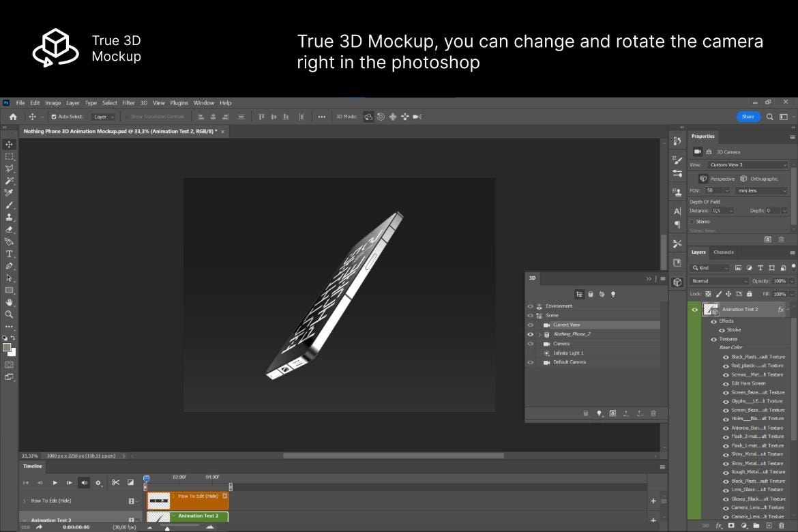Toggle visibility of the Environment entry
Image resolution: width=798 pixels, height=532 pixels.
coord(531,306)
